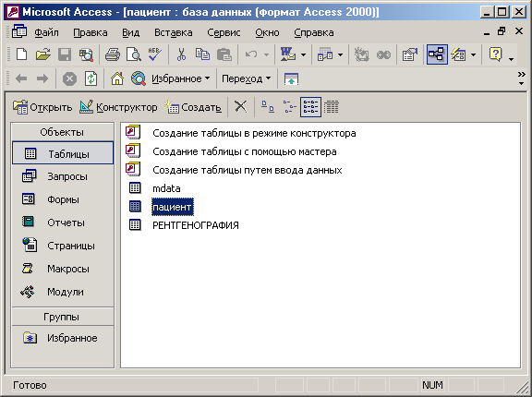
Task: Select the РЕНТГЕНОГРАФИЯ table
Action: click(184, 225)
